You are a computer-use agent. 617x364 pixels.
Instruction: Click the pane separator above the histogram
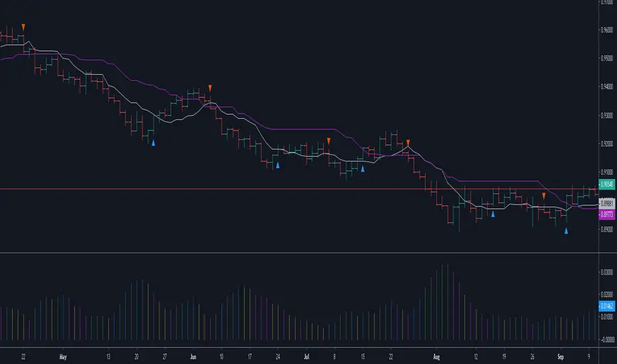pos(298,253)
